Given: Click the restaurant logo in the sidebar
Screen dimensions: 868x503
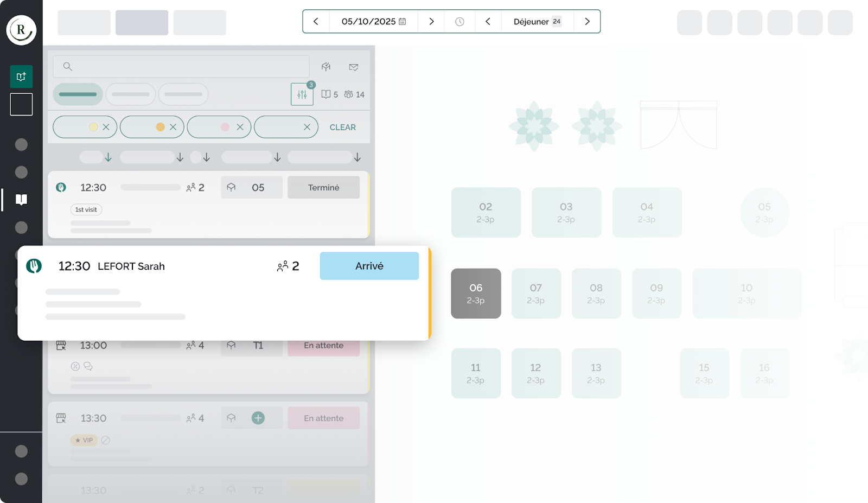Looking at the screenshot, I should pos(21,30).
